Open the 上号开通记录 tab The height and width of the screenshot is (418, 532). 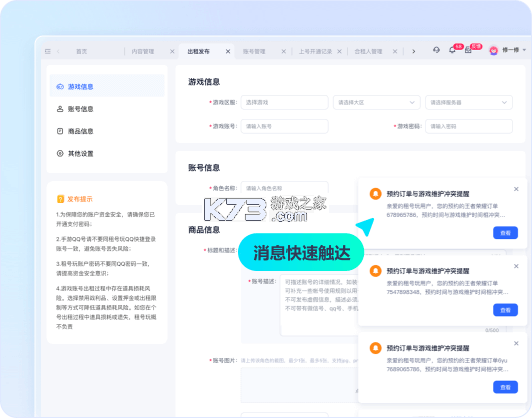pyautogui.click(x=315, y=51)
